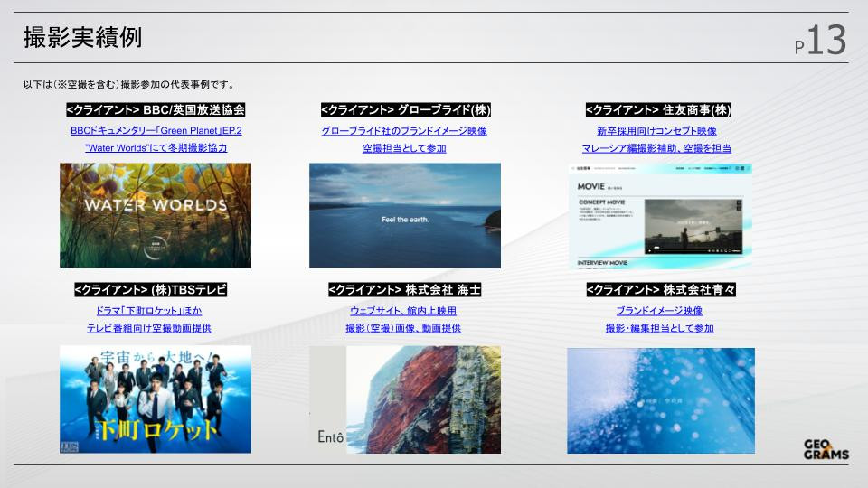
Task: Click the slide title 撮影実績例
Action: coord(82,38)
